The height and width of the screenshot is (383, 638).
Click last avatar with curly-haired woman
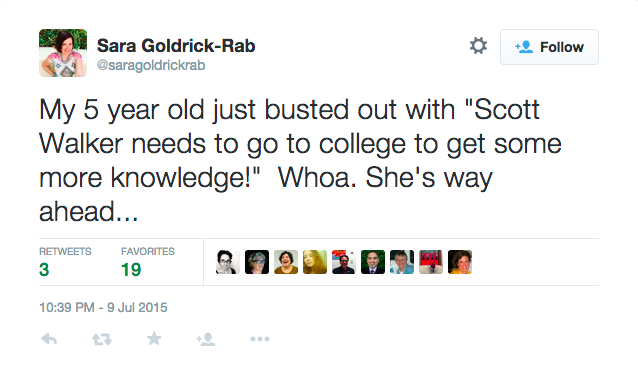(x=460, y=262)
